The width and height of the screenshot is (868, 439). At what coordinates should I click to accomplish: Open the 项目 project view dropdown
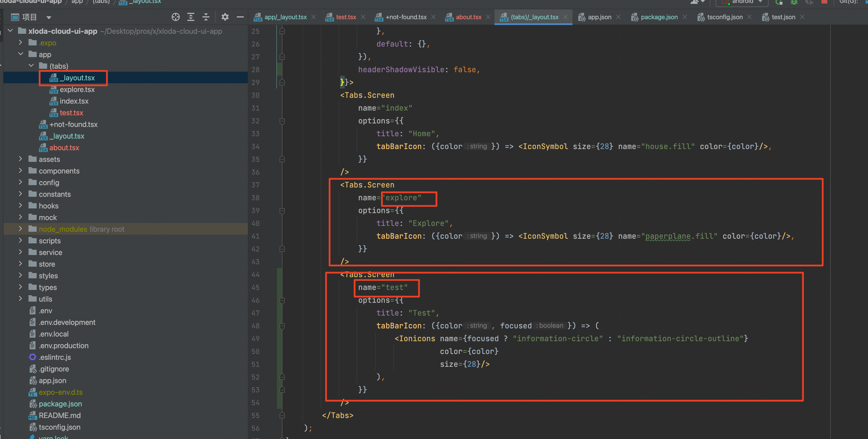click(49, 17)
